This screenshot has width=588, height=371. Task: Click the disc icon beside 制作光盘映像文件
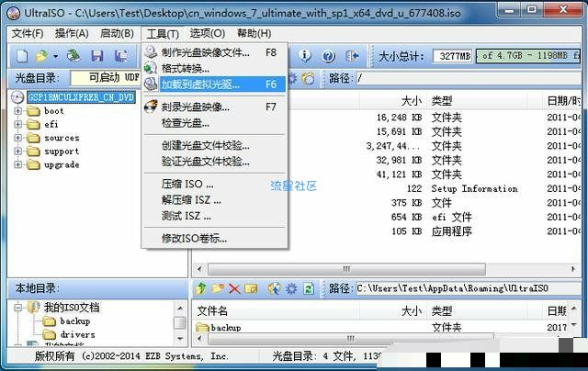(x=151, y=52)
